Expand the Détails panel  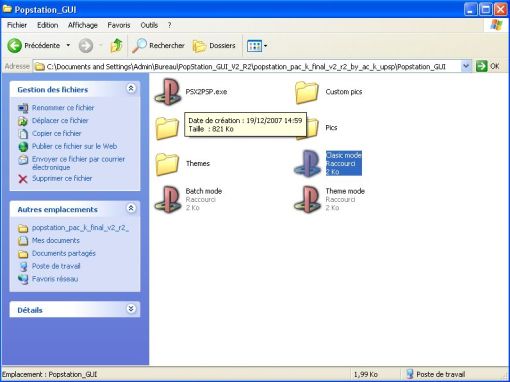(131, 309)
